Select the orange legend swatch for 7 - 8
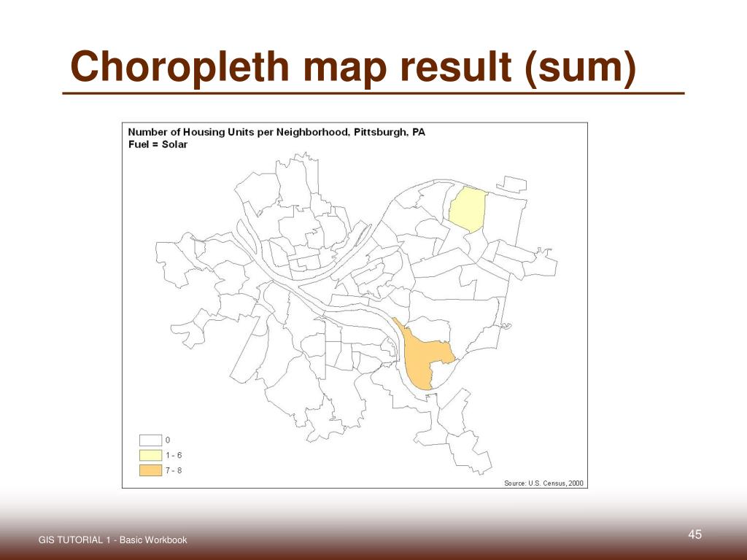The height and width of the screenshot is (560, 747). 150,470
